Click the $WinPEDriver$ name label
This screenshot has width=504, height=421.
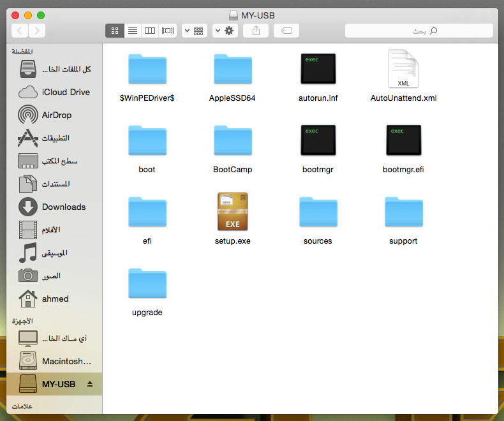click(147, 98)
